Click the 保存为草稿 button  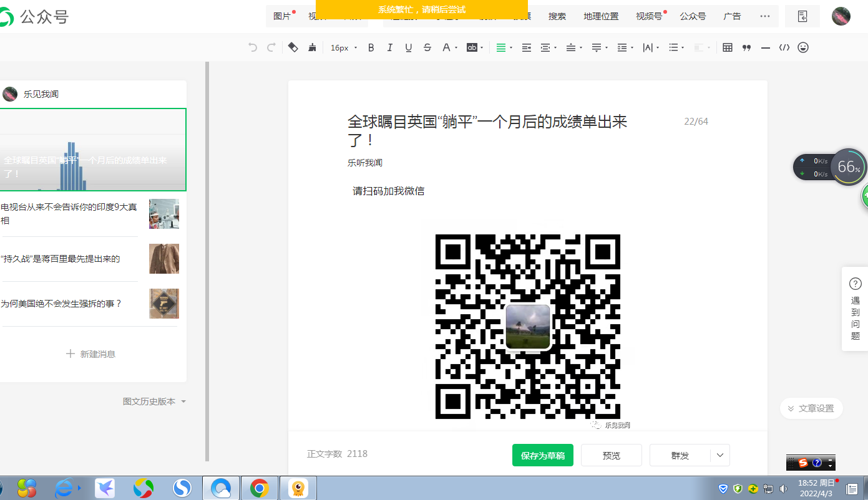click(x=543, y=456)
